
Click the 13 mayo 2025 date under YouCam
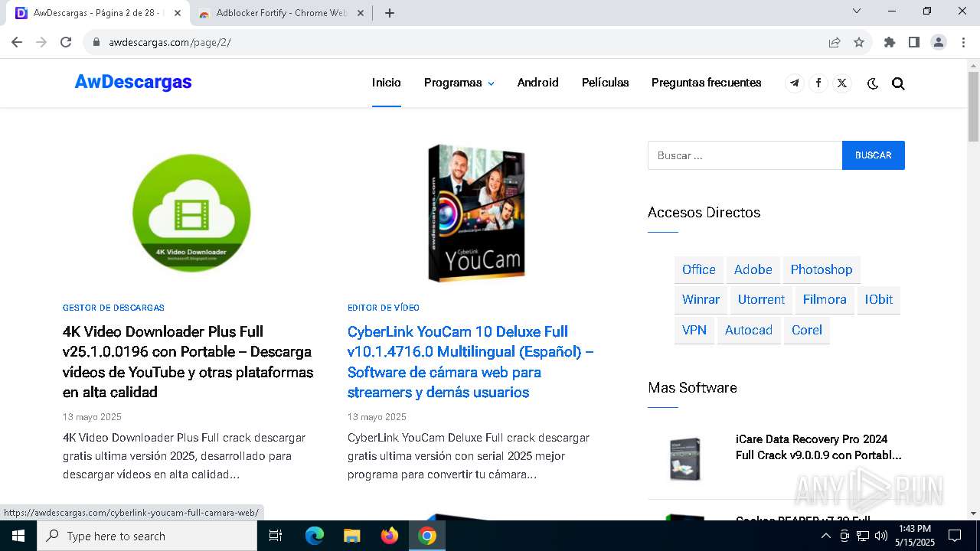click(x=377, y=417)
